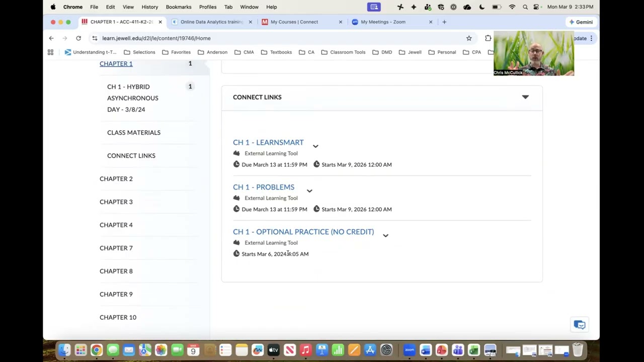Open CHAPTER 10 in the sidebar

click(118, 318)
